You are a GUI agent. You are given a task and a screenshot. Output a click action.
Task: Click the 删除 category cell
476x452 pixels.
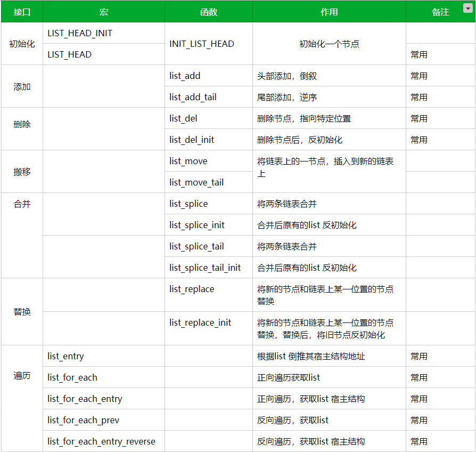click(22, 129)
